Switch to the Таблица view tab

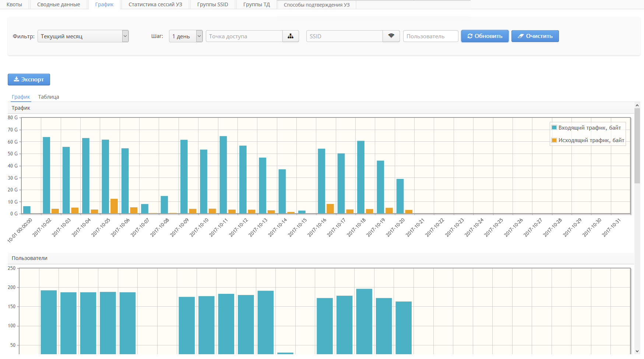point(49,97)
